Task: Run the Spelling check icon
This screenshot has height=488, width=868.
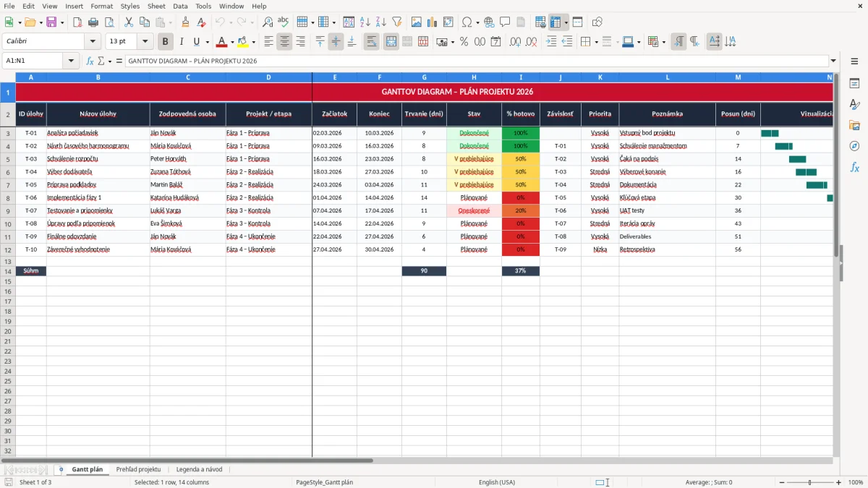Action: click(x=283, y=22)
